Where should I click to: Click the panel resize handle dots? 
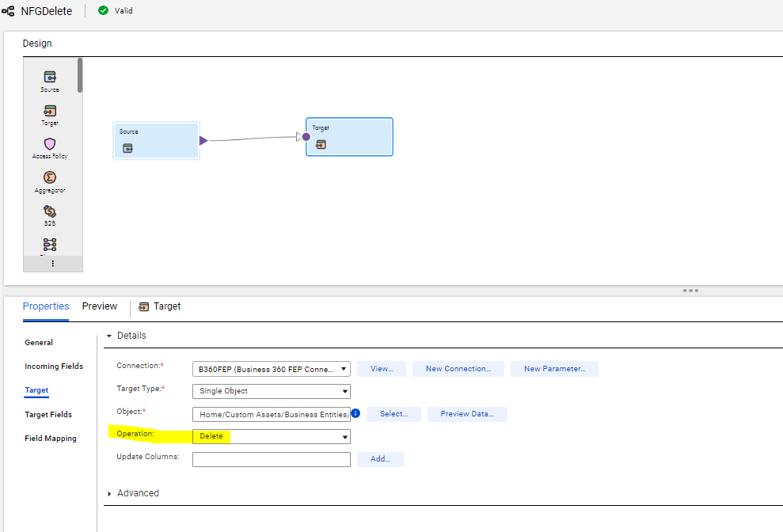[690, 291]
